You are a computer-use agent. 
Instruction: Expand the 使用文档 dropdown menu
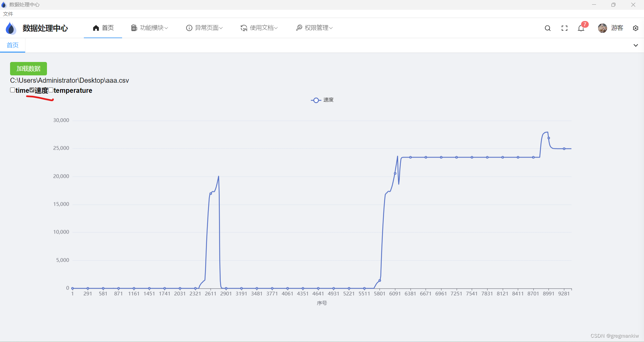pos(259,28)
